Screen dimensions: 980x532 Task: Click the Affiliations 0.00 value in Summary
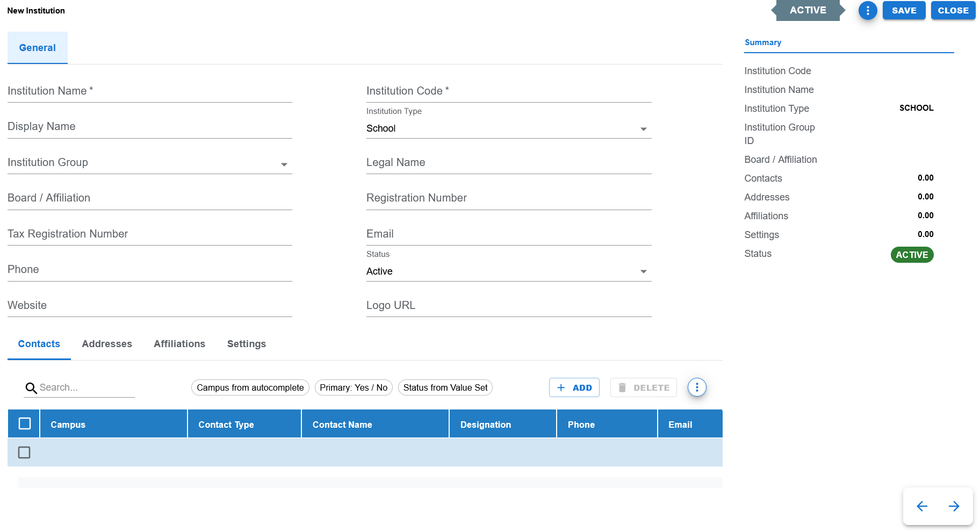pos(925,215)
